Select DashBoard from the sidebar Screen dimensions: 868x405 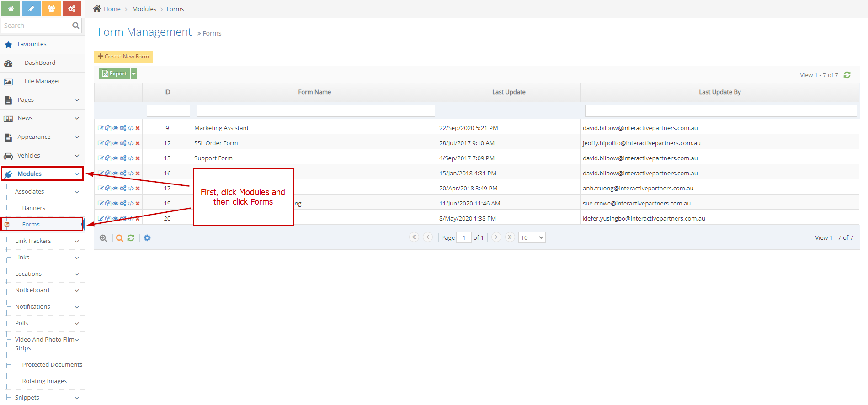(x=40, y=63)
